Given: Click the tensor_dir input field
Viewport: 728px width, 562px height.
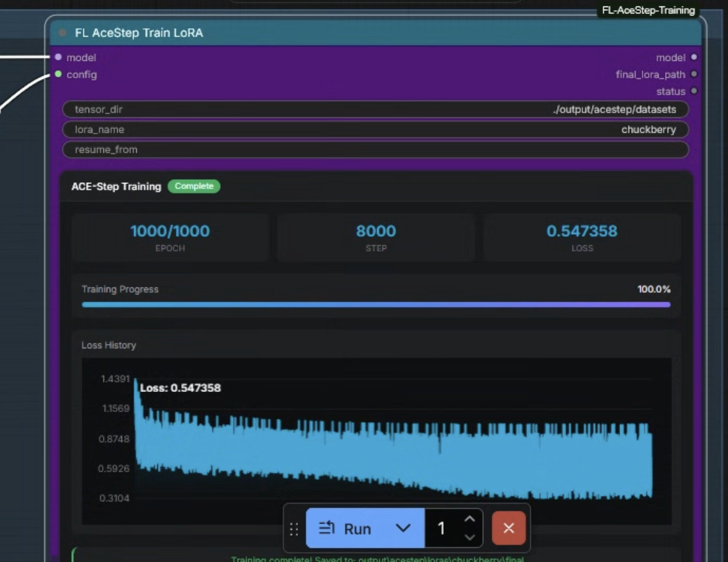Looking at the screenshot, I should (x=375, y=110).
